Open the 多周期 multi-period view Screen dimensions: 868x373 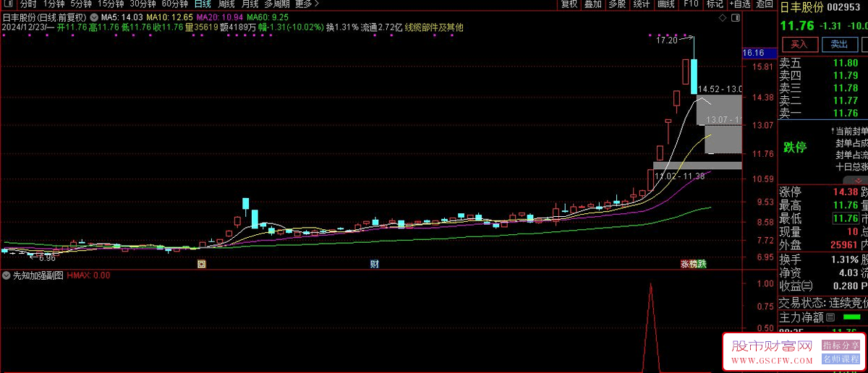click(x=277, y=4)
